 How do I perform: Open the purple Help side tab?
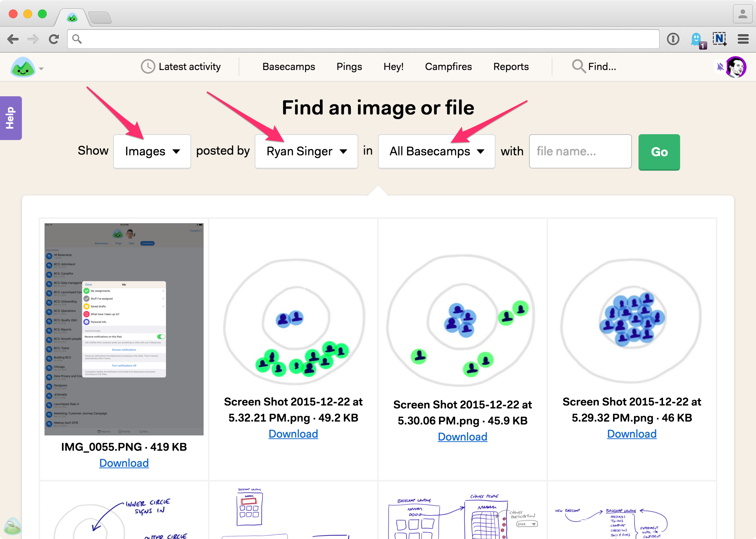pyautogui.click(x=11, y=118)
